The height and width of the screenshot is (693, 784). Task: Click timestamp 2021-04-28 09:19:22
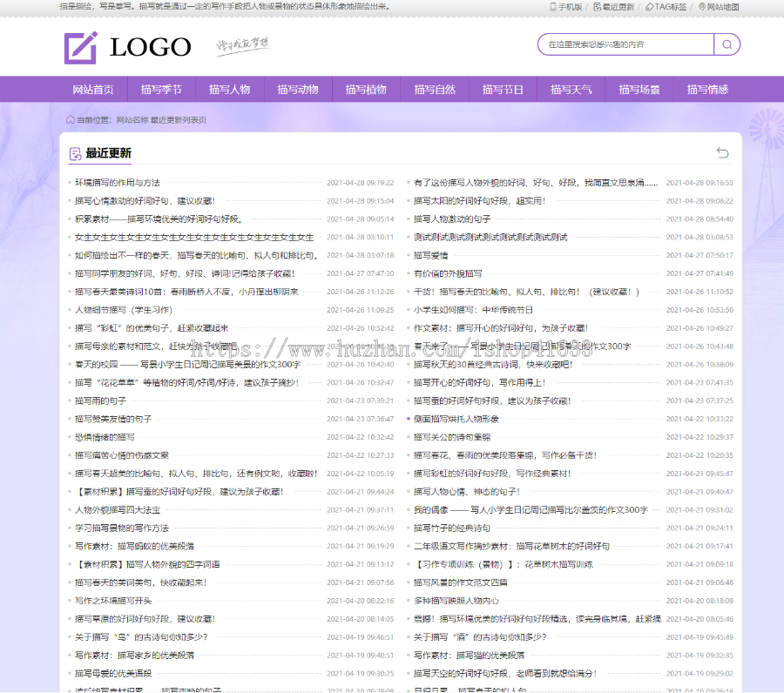tap(360, 183)
